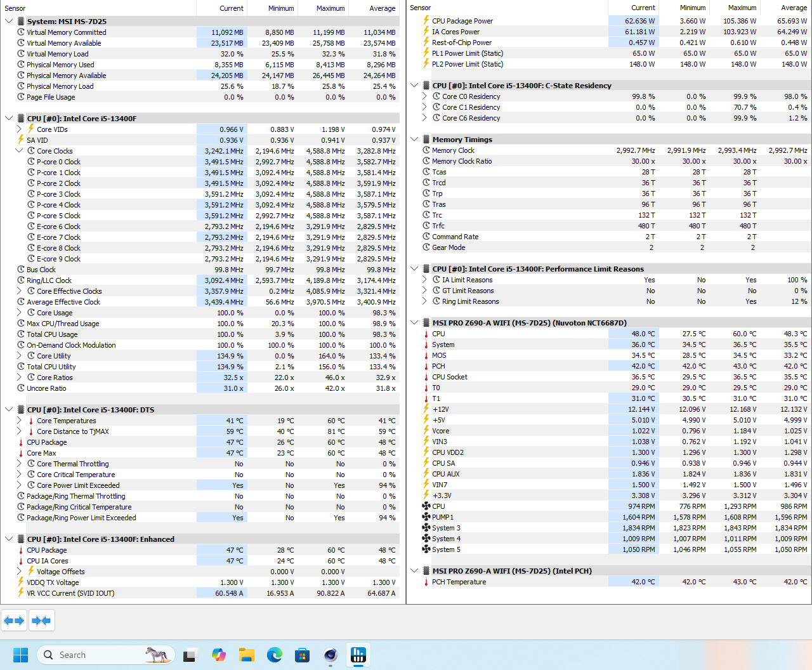Collapse the Nuvoton NCT6687D sensor group
This screenshot has width=812, height=670.
pyautogui.click(x=414, y=323)
